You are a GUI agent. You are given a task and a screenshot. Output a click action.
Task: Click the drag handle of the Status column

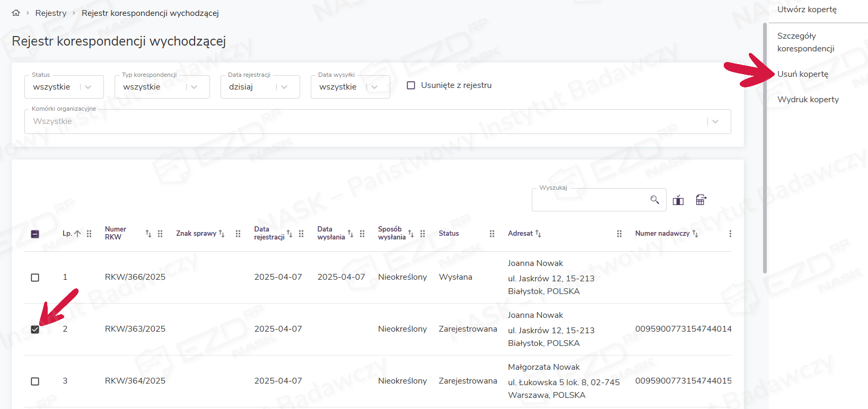[x=492, y=234]
